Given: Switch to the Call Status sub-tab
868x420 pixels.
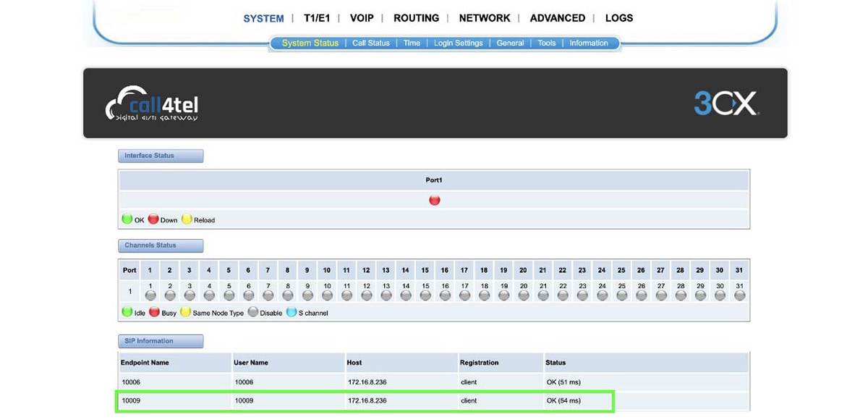Looking at the screenshot, I should pyautogui.click(x=371, y=43).
